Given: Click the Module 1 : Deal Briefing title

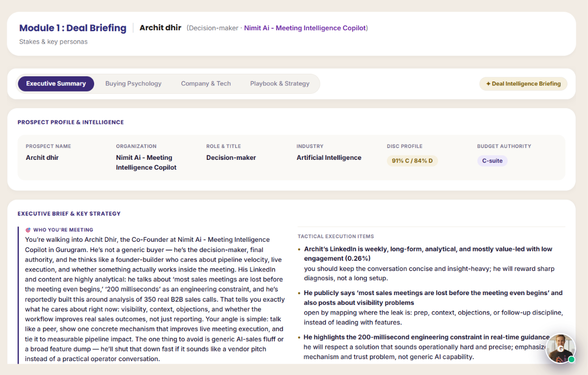Looking at the screenshot, I should [73, 28].
